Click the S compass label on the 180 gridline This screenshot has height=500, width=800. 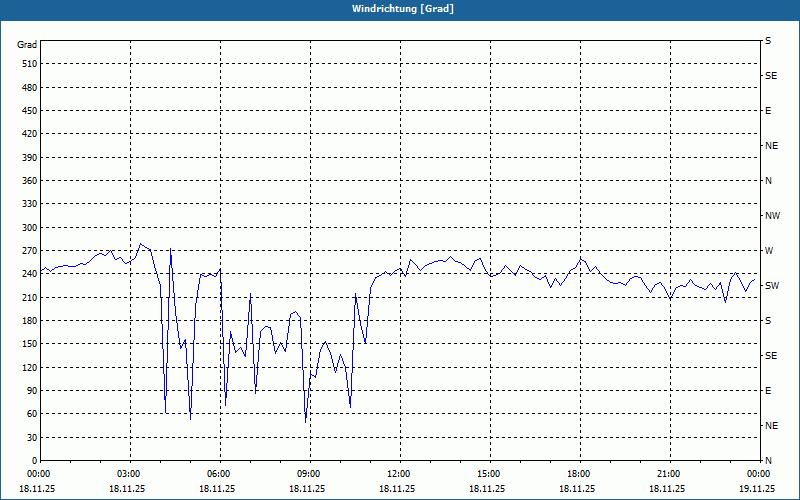768,321
